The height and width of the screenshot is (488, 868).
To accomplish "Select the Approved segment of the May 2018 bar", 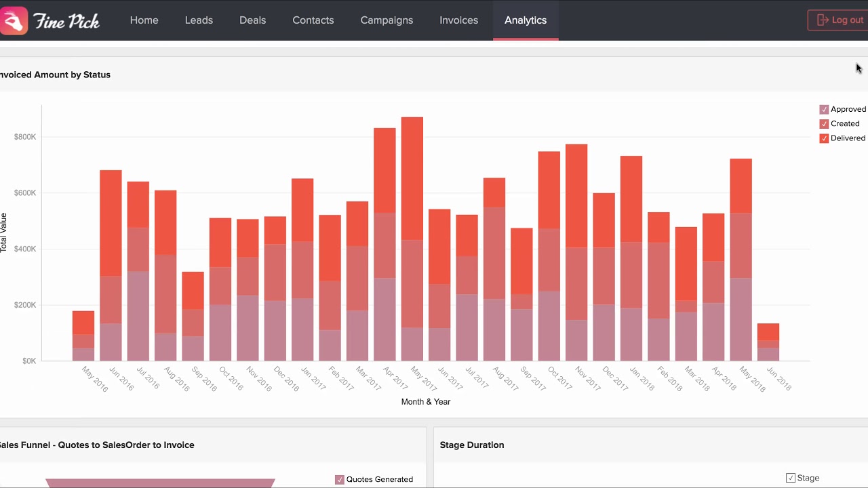I will tap(741, 319).
